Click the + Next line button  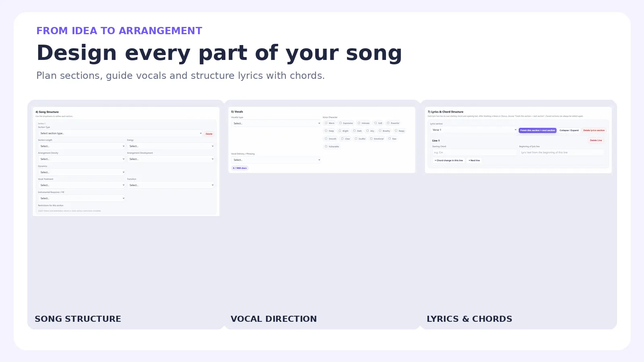[x=474, y=160]
